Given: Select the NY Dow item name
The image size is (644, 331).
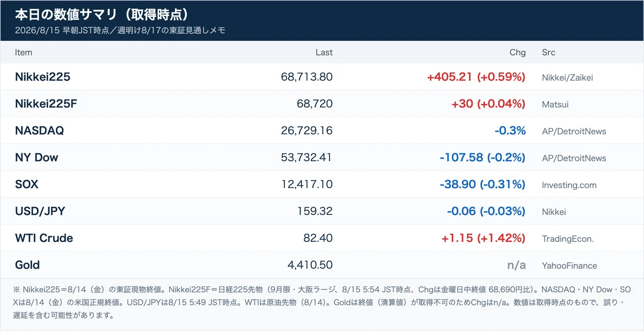Looking at the screenshot, I should coord(36,157).
